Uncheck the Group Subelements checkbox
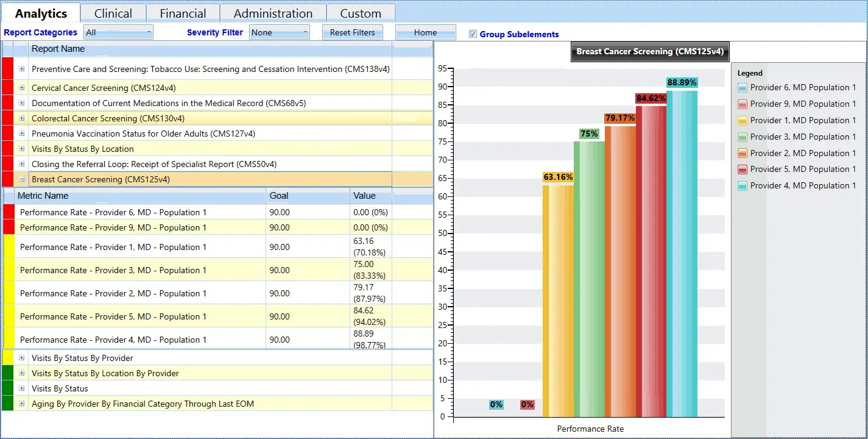This screenshot has width=868, height=439. point(473,34)
